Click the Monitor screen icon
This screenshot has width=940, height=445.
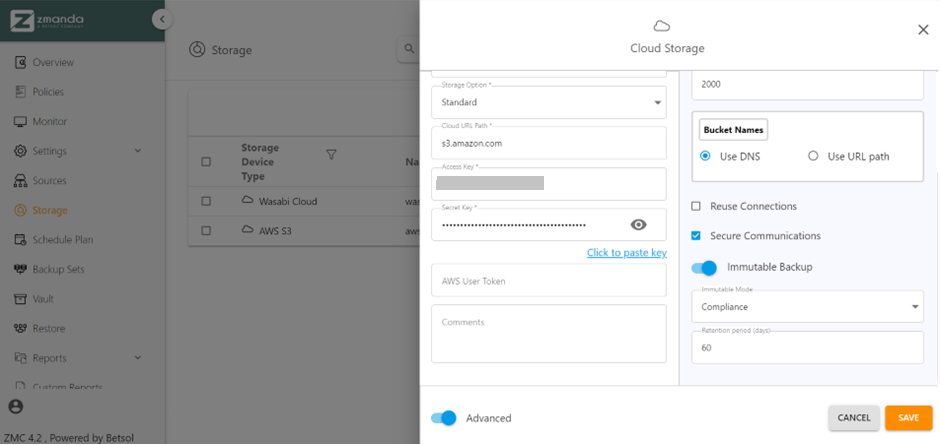pos(20,121)
